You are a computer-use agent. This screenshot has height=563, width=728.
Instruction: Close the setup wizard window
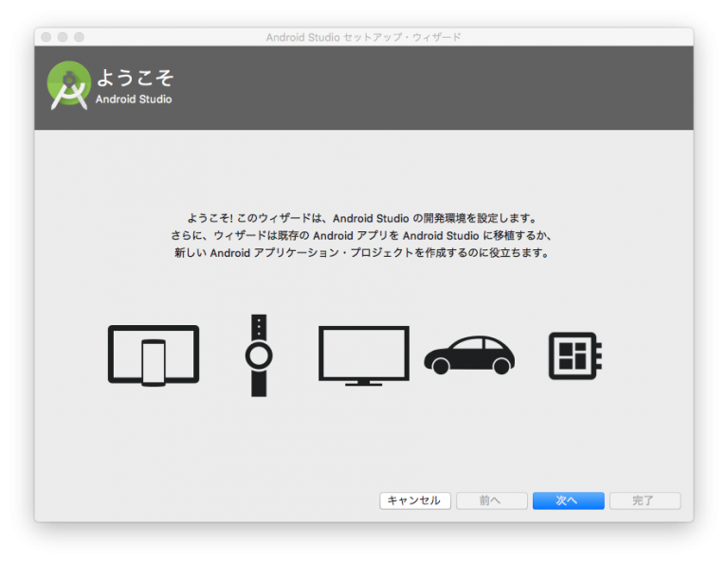pyautogui.click(x=45, y=37)
